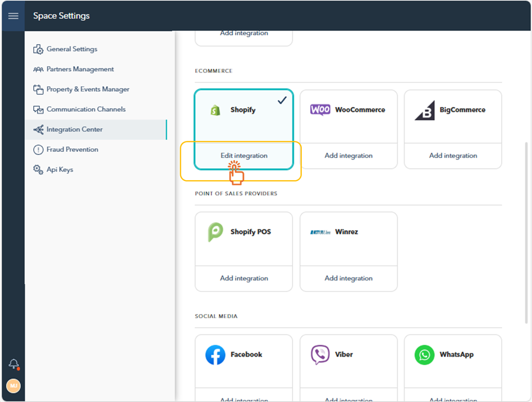Click the Shopify POS logo
The width and height of the screenshot is (532, 402).
(x=215, y=232)
